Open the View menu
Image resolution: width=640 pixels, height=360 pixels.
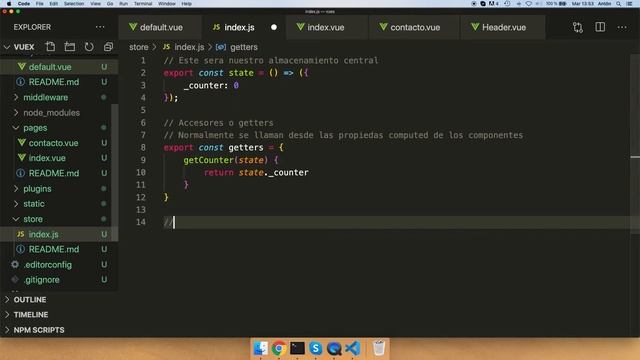pyautogui.click(x=96, y=4)
